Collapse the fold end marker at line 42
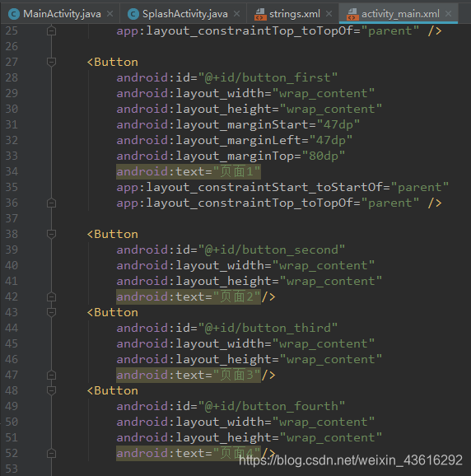This screenshot has width=471, height=476. pos(52,296)
